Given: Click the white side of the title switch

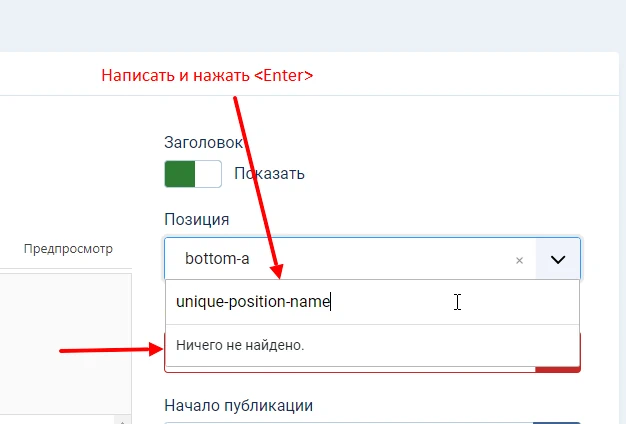Looking at the screenshot, I should click(x=208, y=173).
